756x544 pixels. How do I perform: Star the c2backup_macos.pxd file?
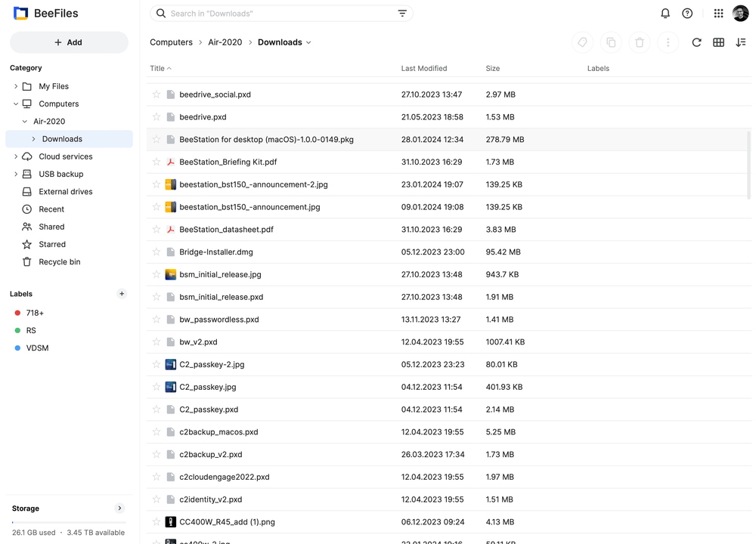click(x=156, y=431)
